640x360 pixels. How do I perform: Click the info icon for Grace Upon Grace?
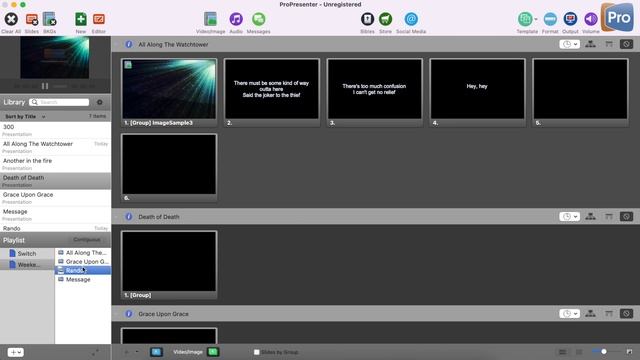click(129, 314)
